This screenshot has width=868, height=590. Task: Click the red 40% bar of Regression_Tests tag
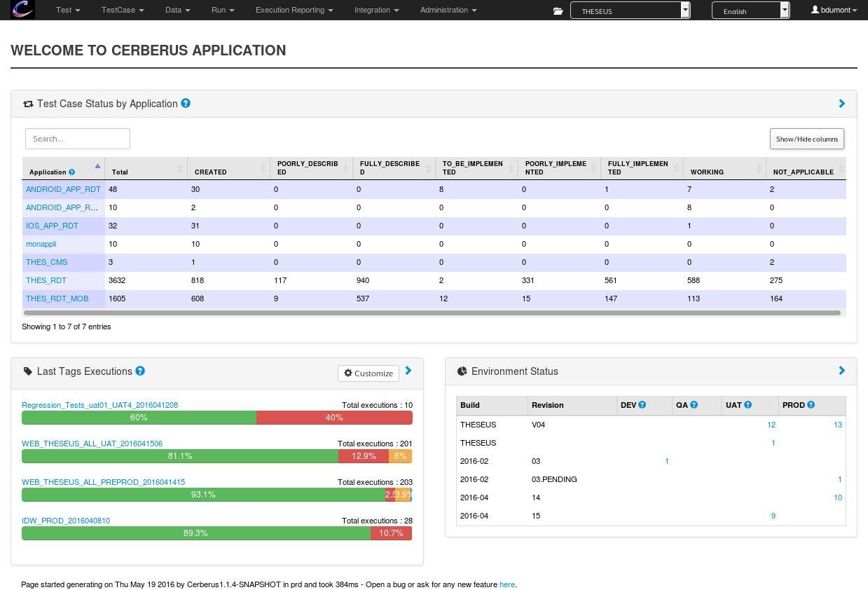tap(334, 418)
